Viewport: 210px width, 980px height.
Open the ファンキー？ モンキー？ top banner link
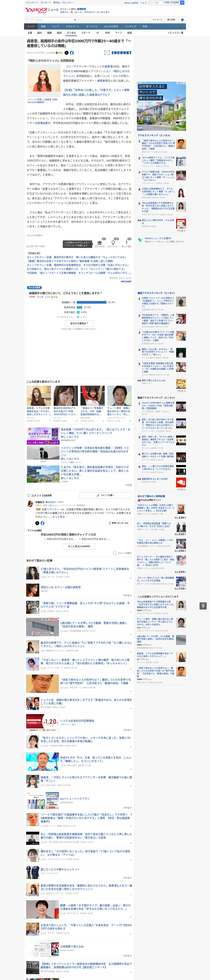click(50, 3)
